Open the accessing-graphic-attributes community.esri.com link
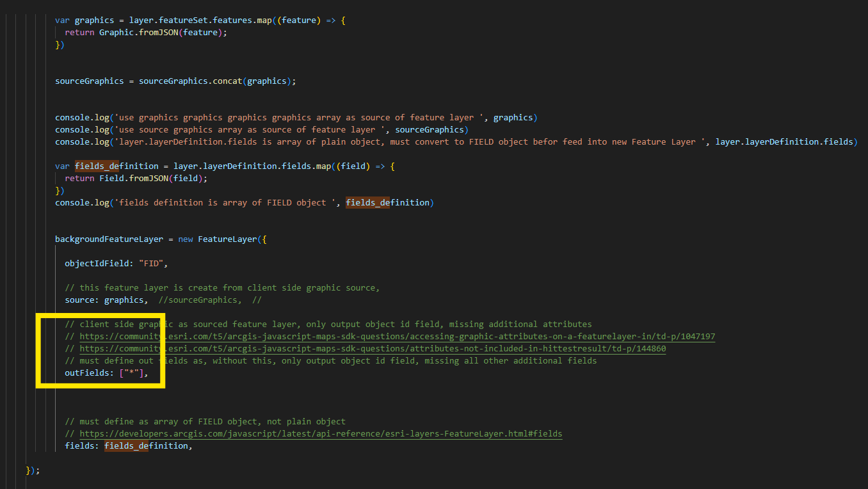The width and height of the screenshot is (868, 489). pyautogui.click(x=397, y=337)
